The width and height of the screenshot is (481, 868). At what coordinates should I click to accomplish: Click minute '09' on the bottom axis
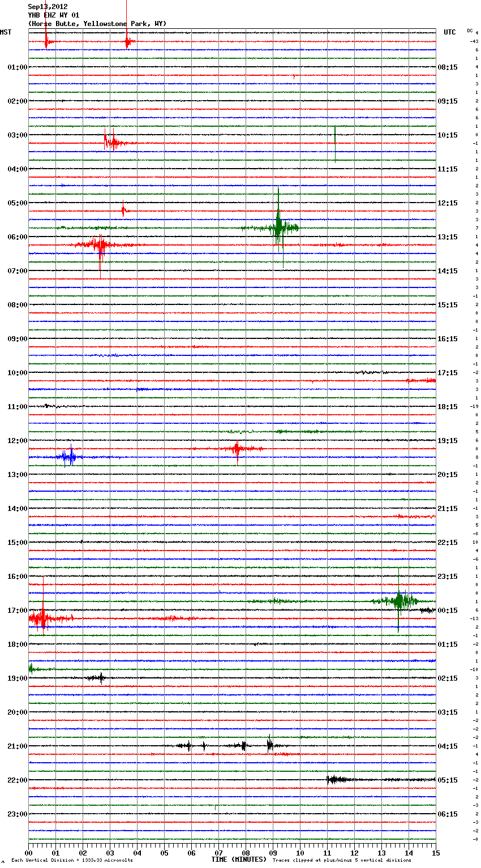pos(273,853)
